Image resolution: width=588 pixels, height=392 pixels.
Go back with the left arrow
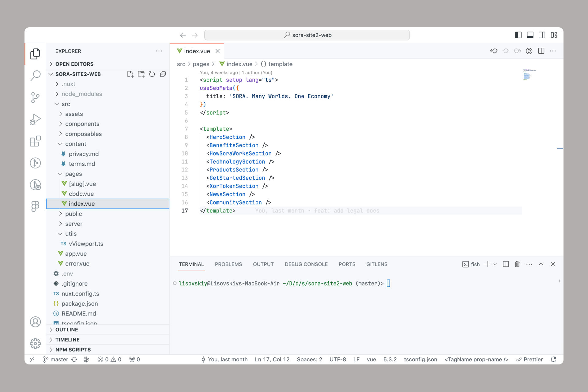[183, 35]
